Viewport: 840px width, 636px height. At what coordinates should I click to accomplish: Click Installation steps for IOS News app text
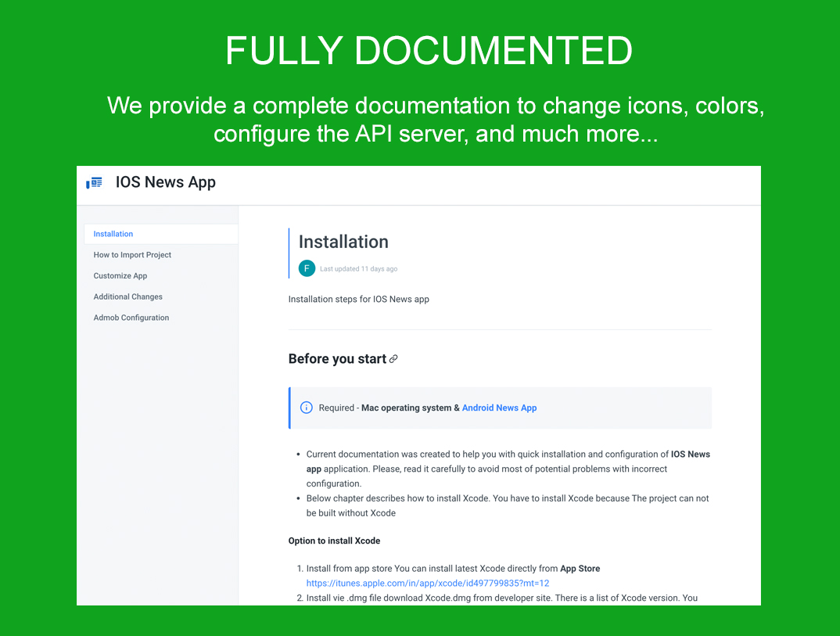(358, 299)
